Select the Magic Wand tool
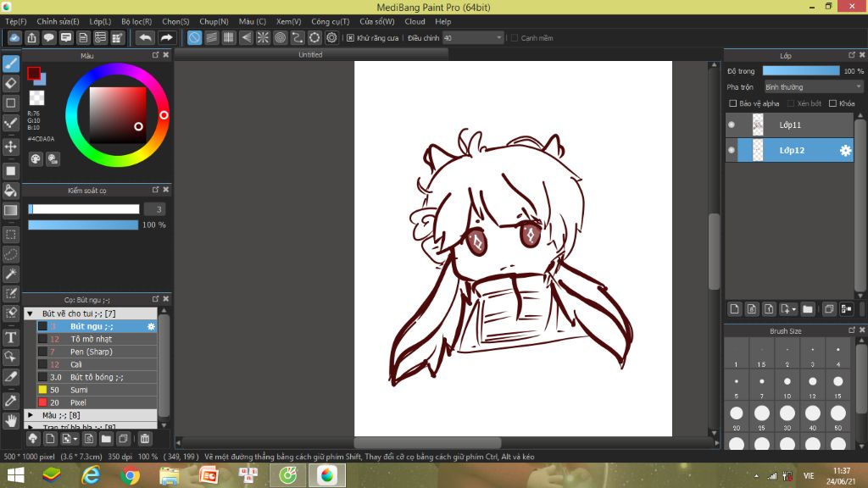Screen dimensions: 868x488 coord(10,274)
